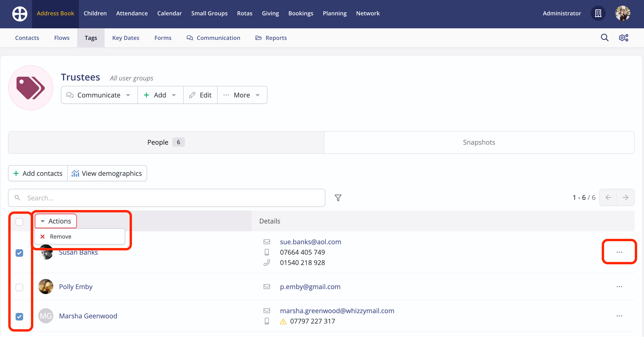Open the Calendar module in top navigation
Screen dimensions: 644x337
pos(169,13)
